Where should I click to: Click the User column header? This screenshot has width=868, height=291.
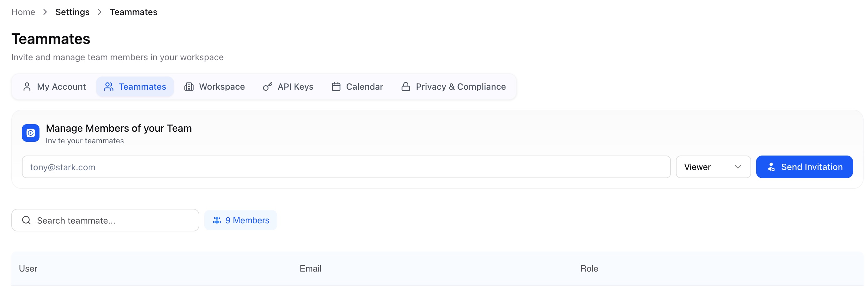coord(28,269)
